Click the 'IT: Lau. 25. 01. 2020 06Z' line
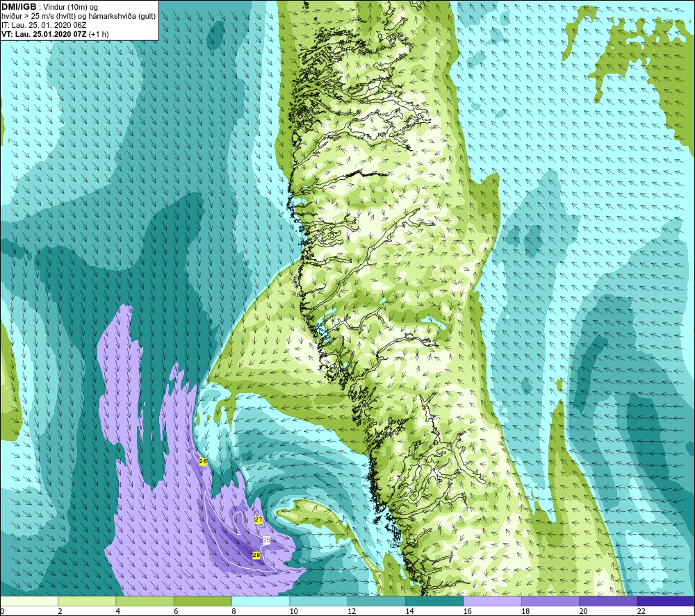 tap(44, 25)
